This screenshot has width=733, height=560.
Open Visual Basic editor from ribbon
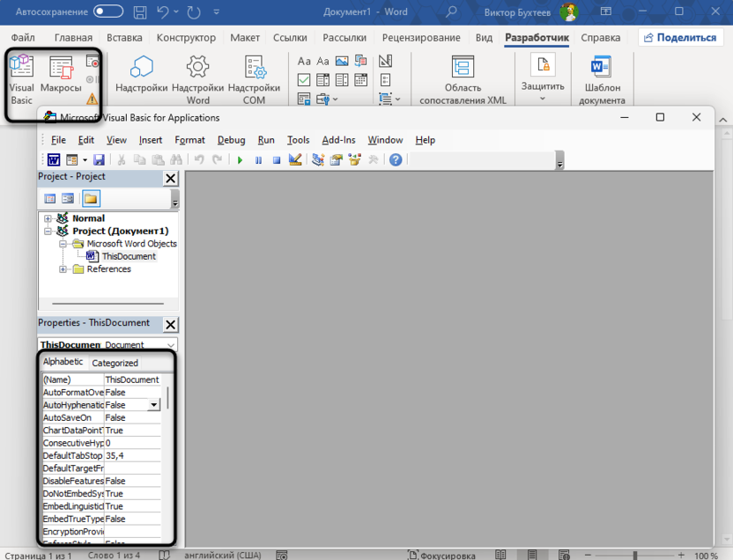tap(21, 79)
